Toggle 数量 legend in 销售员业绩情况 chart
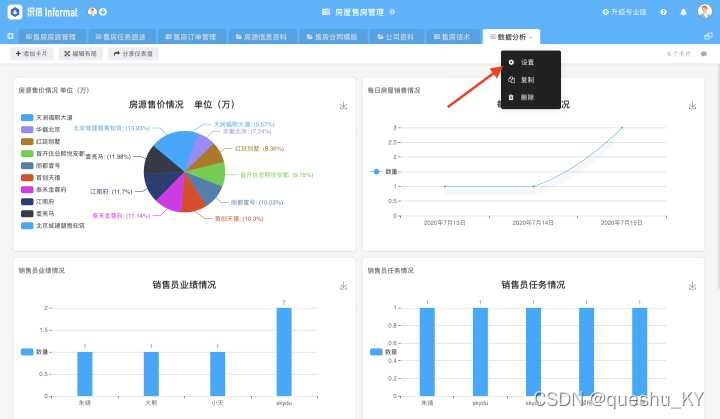Screen dimensions: 720x419 pyautogui.click(x=34, y=351)
